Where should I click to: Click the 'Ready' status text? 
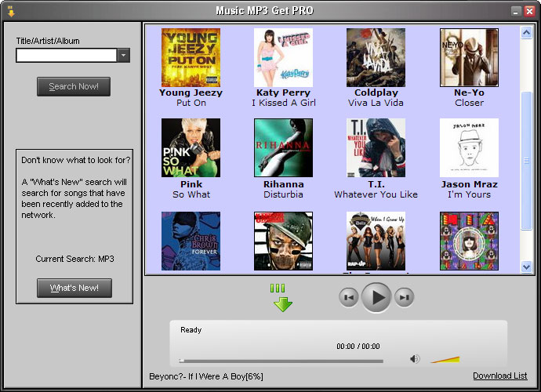tap(191, 330)
